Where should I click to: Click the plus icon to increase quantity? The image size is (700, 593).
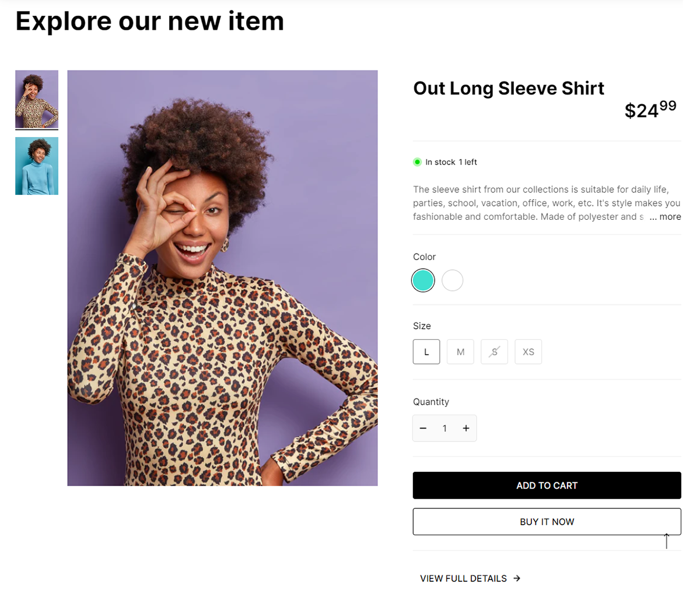(x=466, y=427)
